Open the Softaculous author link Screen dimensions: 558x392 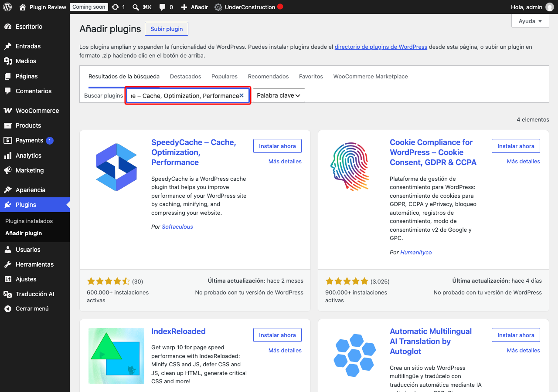[x=177, y=226]
